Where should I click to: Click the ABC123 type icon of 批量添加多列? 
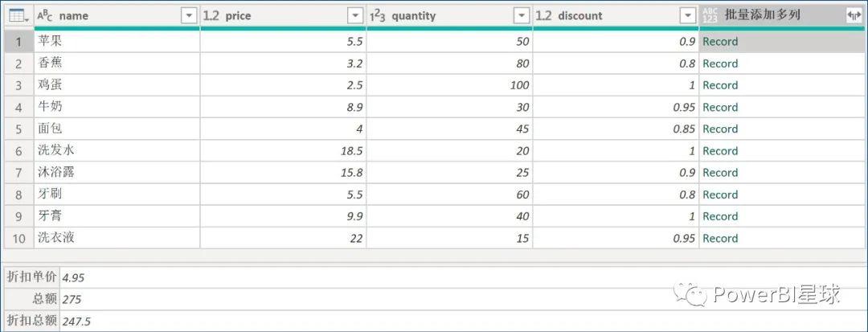(710, 16)
